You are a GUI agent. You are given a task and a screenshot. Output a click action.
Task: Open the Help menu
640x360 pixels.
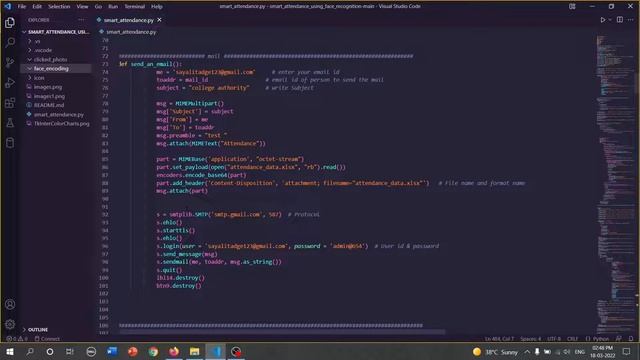[x=157, y=6]
